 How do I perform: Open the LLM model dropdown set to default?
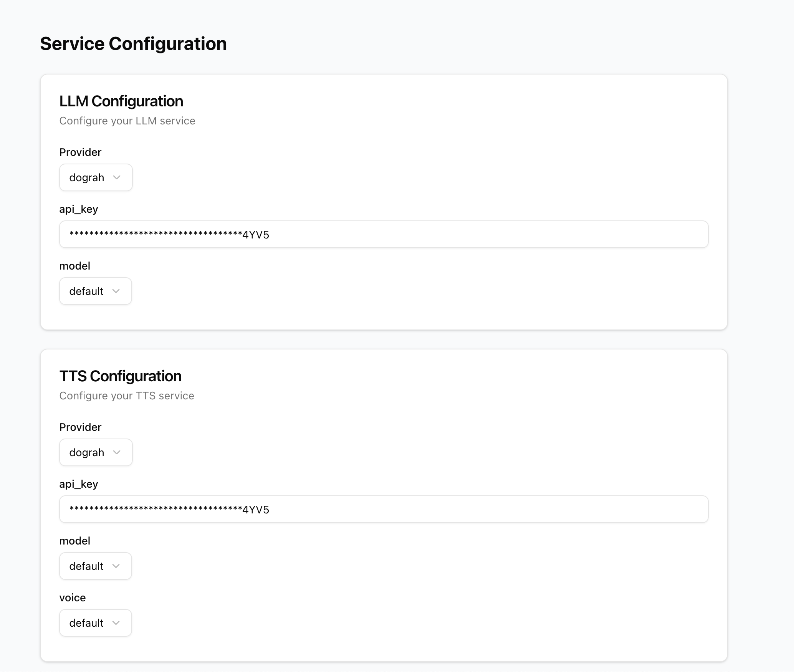(x=95, y=291)
